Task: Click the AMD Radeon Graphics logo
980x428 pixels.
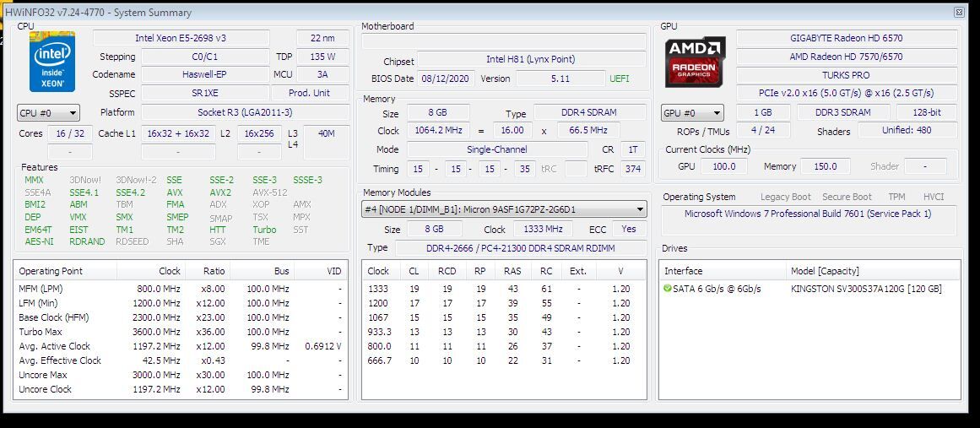Action: tap(695, 61)
